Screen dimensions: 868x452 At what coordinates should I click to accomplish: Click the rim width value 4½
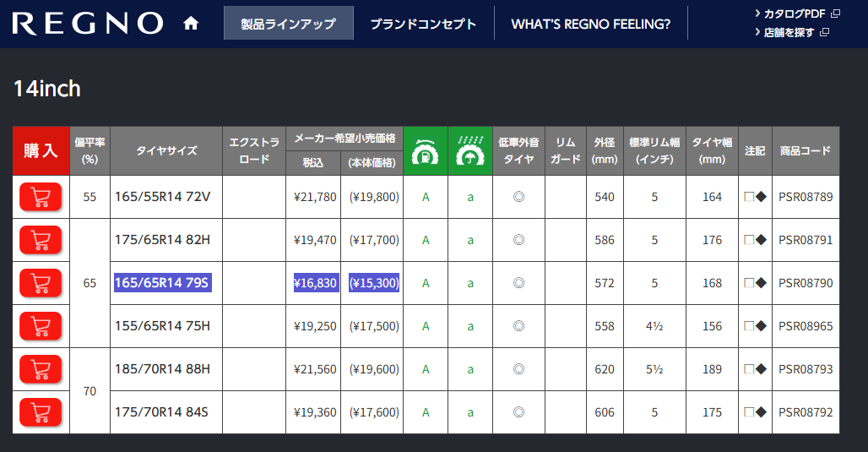pos(654,326)
